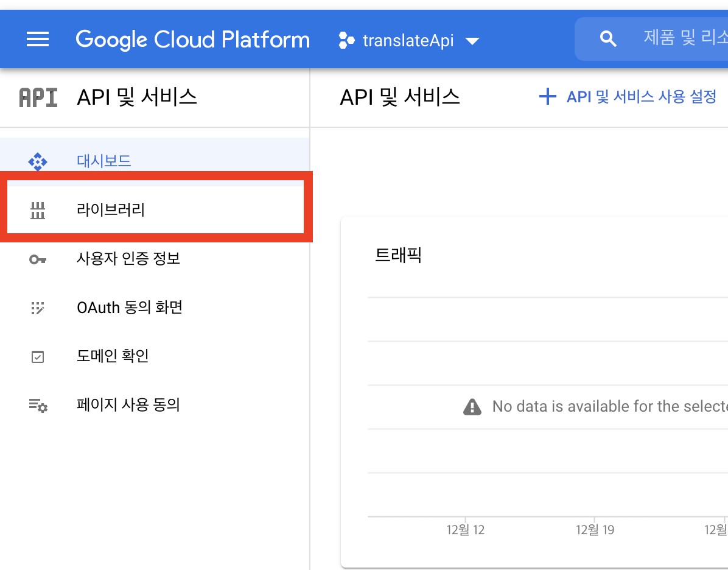Viewport: 728px width, 570px height.
Task: Click the 12월 19 axis label
Action: (595, 530)
